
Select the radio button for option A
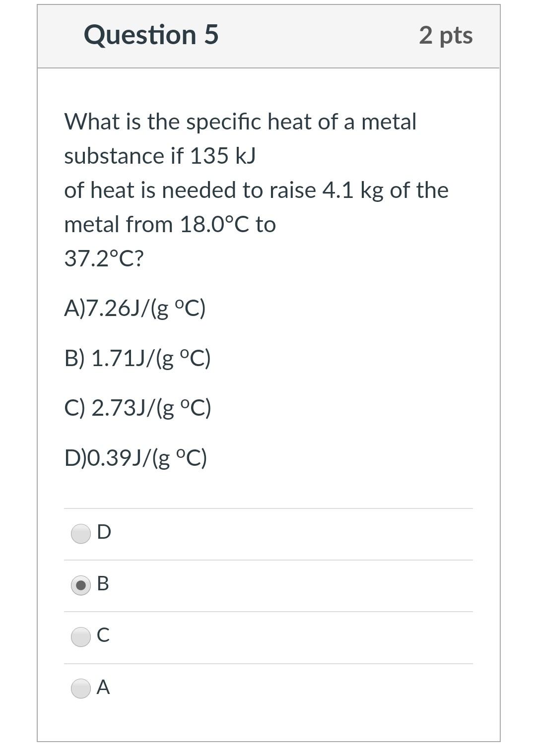[81, 688]
